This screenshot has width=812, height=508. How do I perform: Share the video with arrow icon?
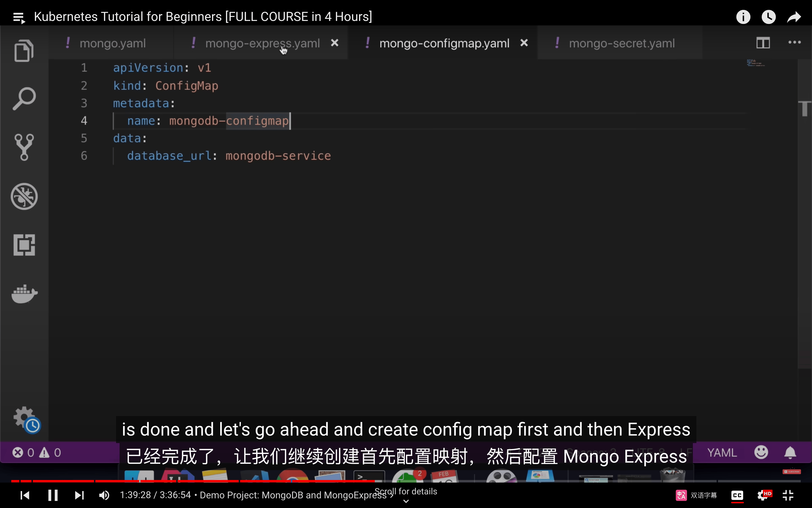(x=794, y=17)
